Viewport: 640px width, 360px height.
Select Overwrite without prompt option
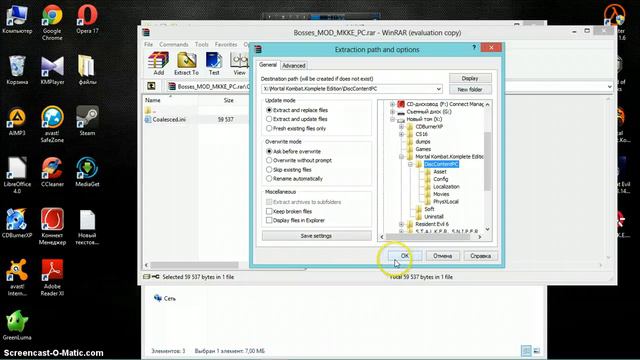click(x=299, y=160)
